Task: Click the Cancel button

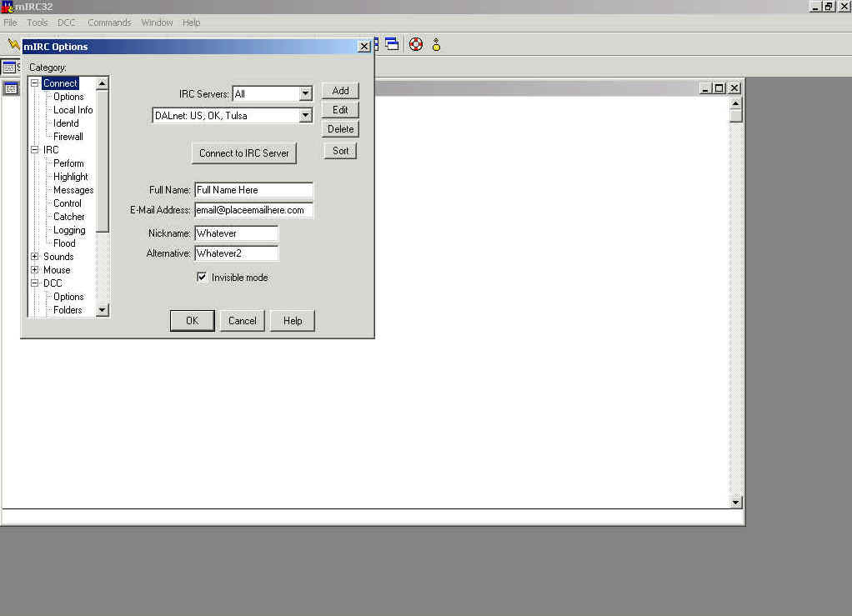Action: pyautogui.click(x=243, y=320)
